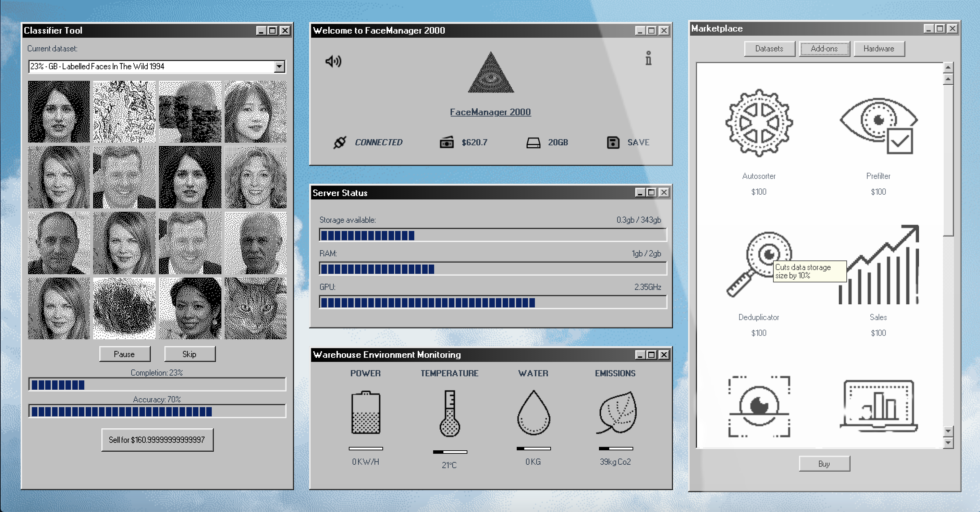Switch to the Datasets tab
Screen dimensions: 980x512
769,49
